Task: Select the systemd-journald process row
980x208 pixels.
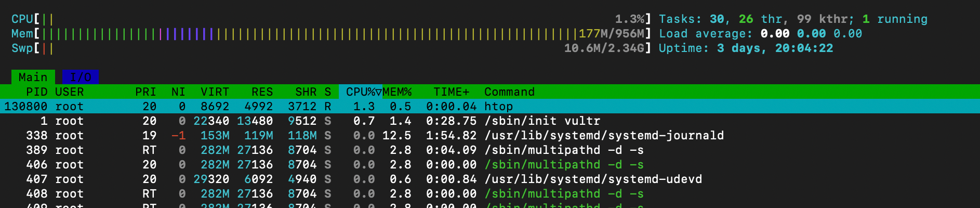Action: (604, 135)
